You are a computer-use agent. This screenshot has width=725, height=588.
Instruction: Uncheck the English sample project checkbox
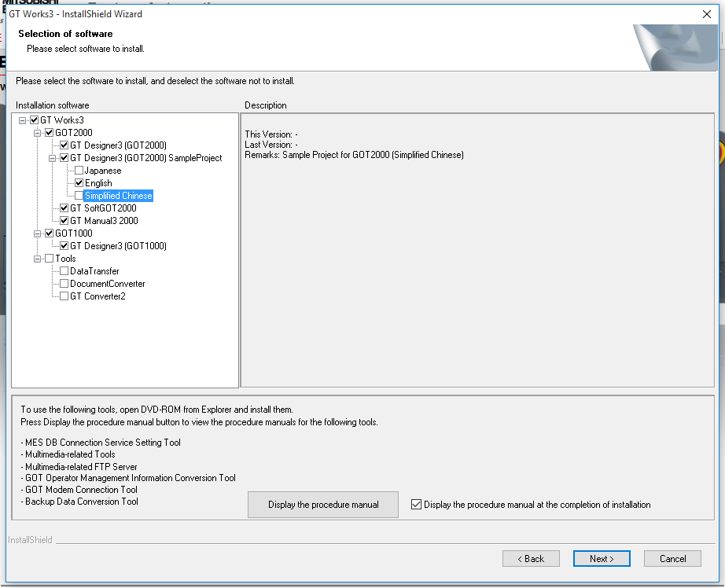click(79, 183)
